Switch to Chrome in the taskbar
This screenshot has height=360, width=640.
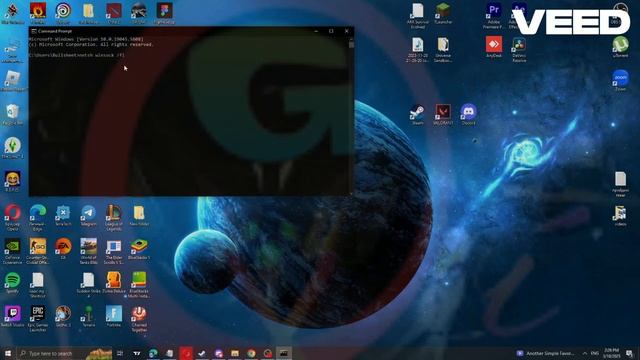(x=251, y=353)
